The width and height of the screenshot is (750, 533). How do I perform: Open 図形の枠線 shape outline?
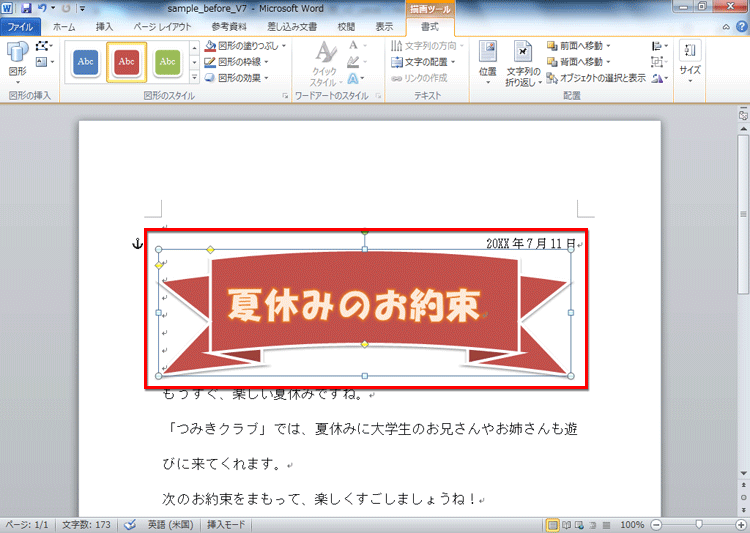pos(236,62)
